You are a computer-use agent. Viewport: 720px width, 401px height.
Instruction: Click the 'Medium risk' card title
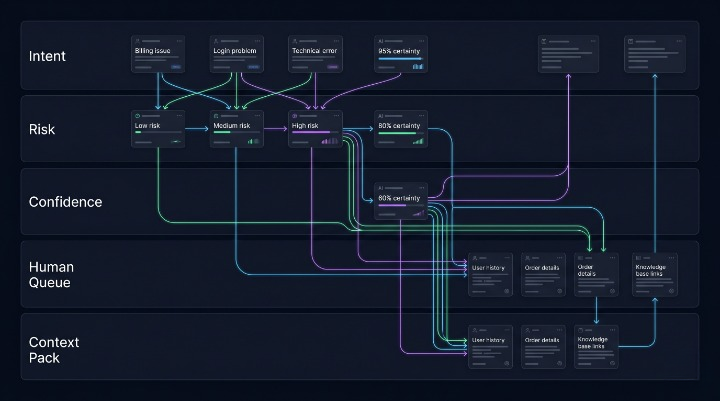[x=232, y=125]
